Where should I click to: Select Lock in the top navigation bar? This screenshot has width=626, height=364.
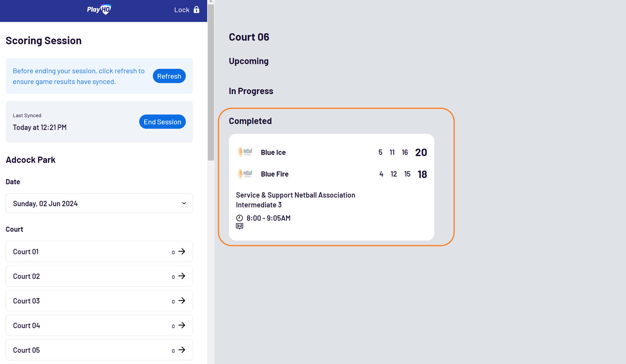click(182, 9)
